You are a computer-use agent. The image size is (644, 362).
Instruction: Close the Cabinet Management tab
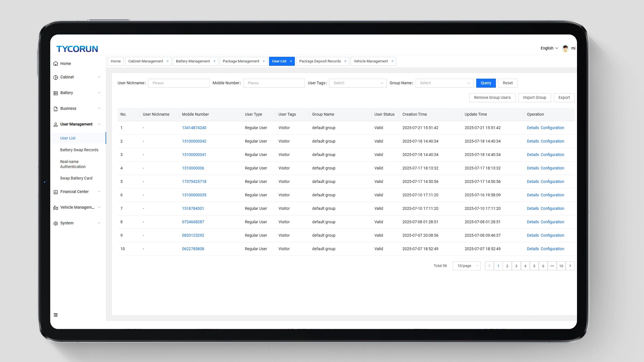167,61
